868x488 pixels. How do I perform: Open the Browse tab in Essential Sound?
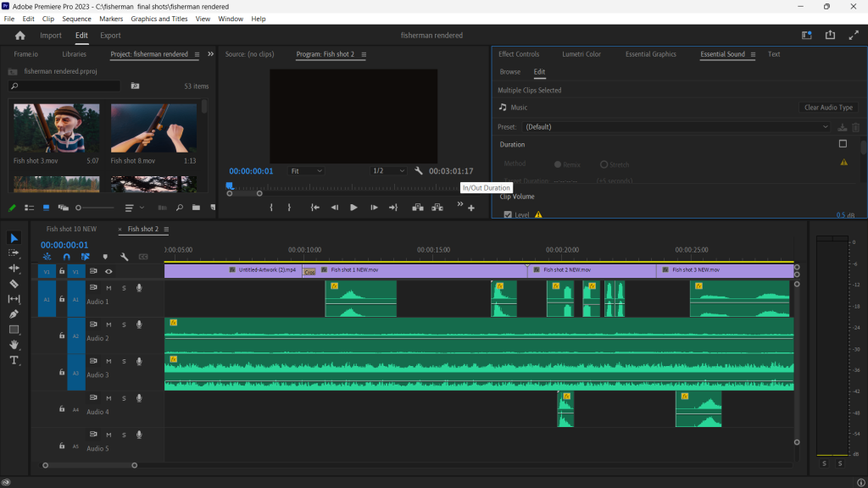(509, 72)
